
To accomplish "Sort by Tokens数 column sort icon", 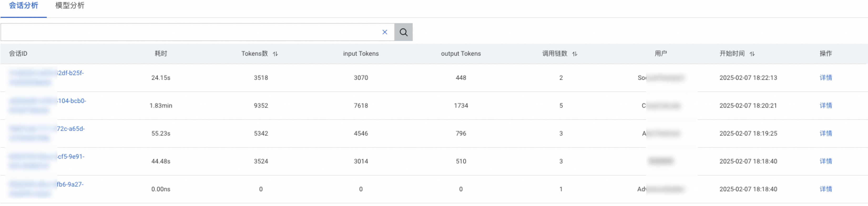I will pos(275,54).
